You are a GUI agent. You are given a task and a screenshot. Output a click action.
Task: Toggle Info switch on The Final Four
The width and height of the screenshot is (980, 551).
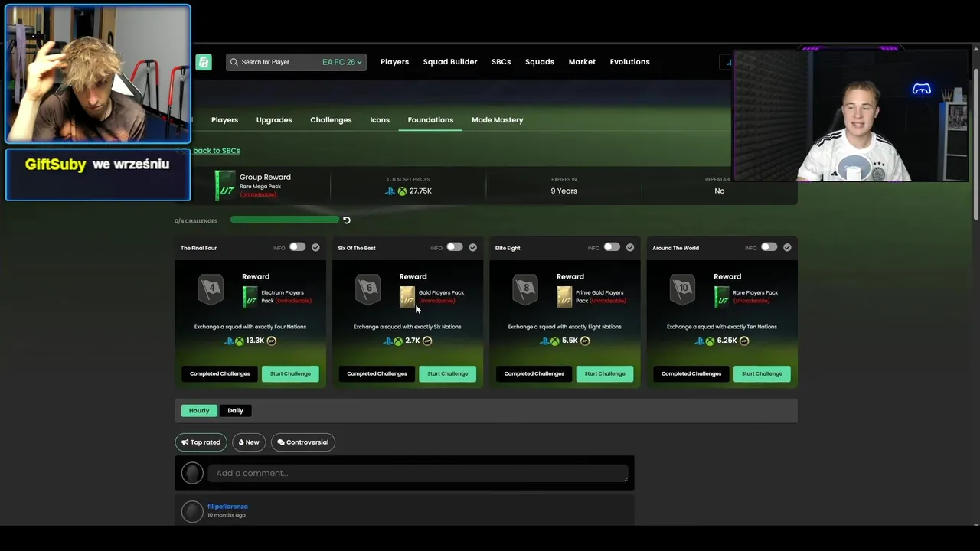pyautogui.click(x=297, y=247)
